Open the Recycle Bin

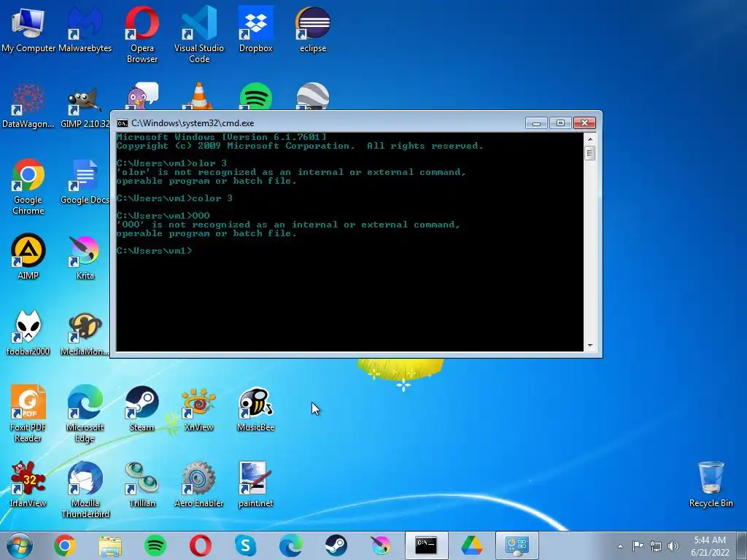711,484
